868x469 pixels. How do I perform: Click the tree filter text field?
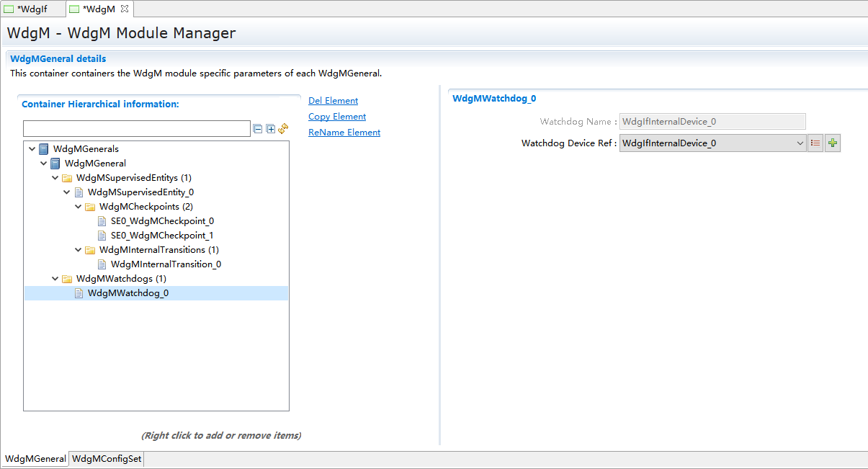click(x=136, y=129)
